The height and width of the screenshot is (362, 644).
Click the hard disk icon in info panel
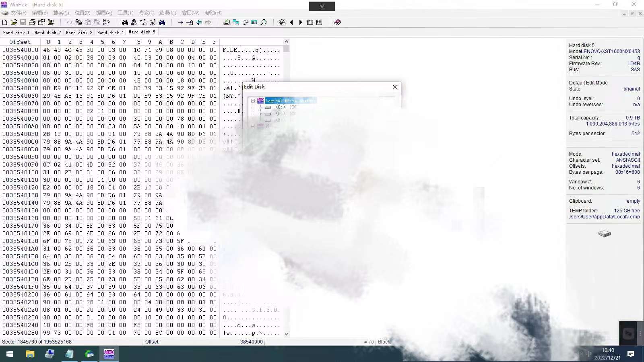[x=604, y=234]
